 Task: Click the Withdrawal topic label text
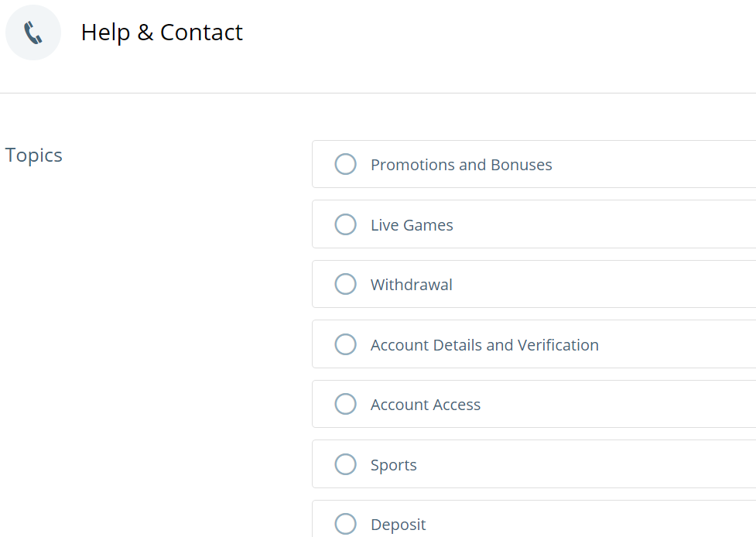click(411, 285)
